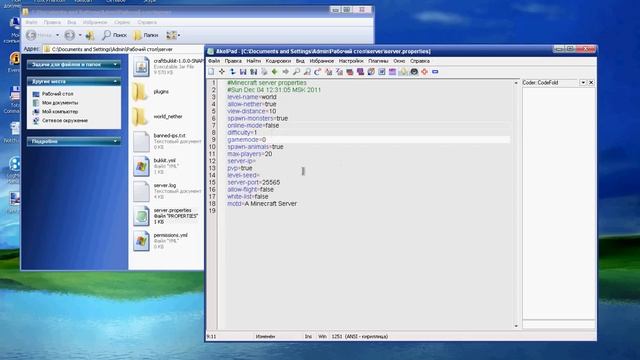This screenshot has width=640, height=360.
Task: Select the permissions.yml file
Action: click(x=160, y=241)
